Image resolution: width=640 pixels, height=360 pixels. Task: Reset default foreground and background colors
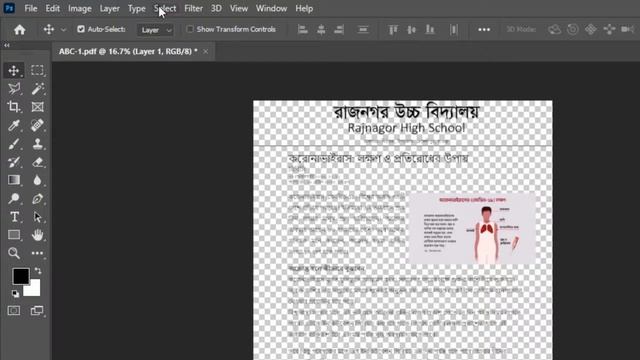point(15,293)
